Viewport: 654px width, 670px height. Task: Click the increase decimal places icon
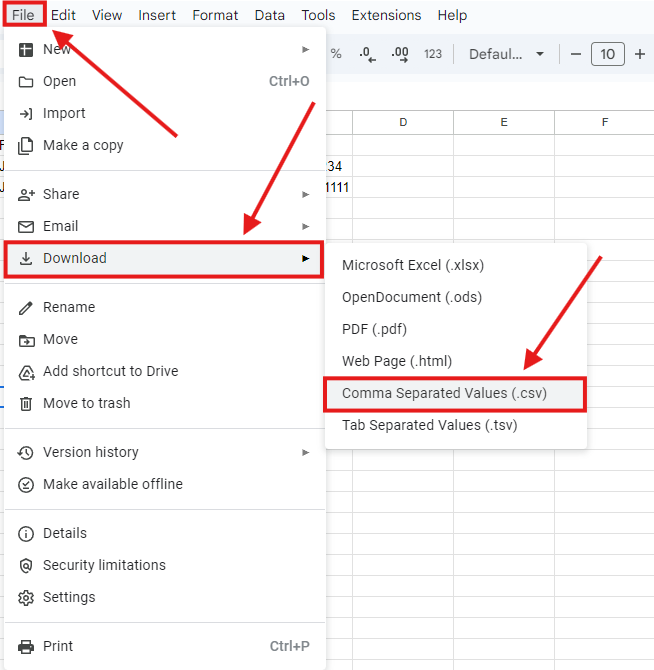click(400, 54)
